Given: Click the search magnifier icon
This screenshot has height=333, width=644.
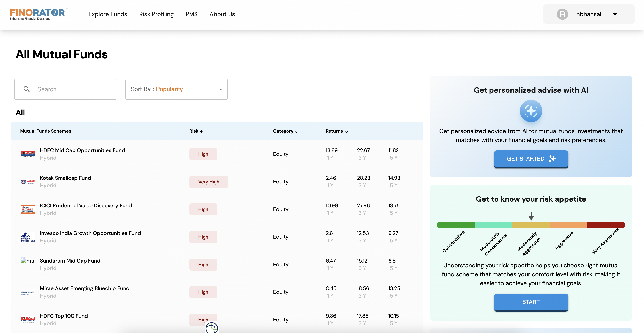Looking at the screenshot, I should (27, 89).
